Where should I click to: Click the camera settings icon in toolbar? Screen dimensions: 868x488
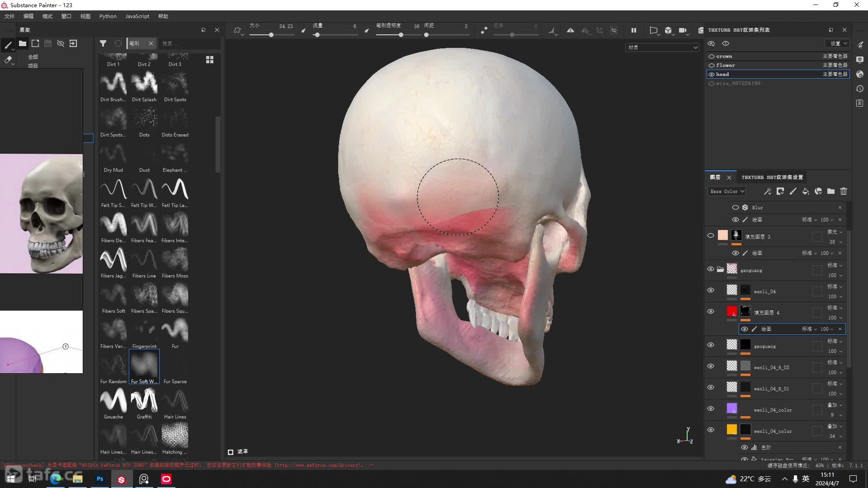pos(683,30)
